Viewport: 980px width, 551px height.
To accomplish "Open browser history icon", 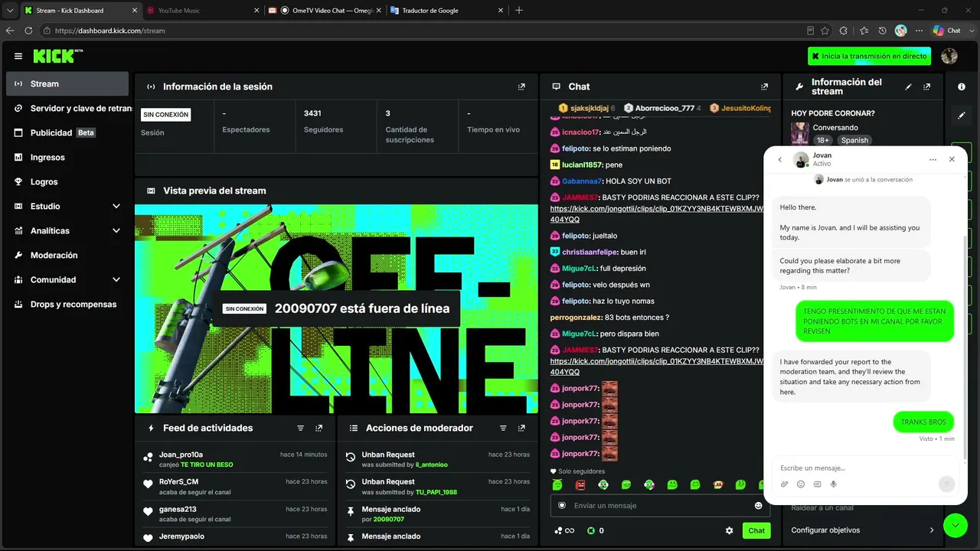I will 882,31.
